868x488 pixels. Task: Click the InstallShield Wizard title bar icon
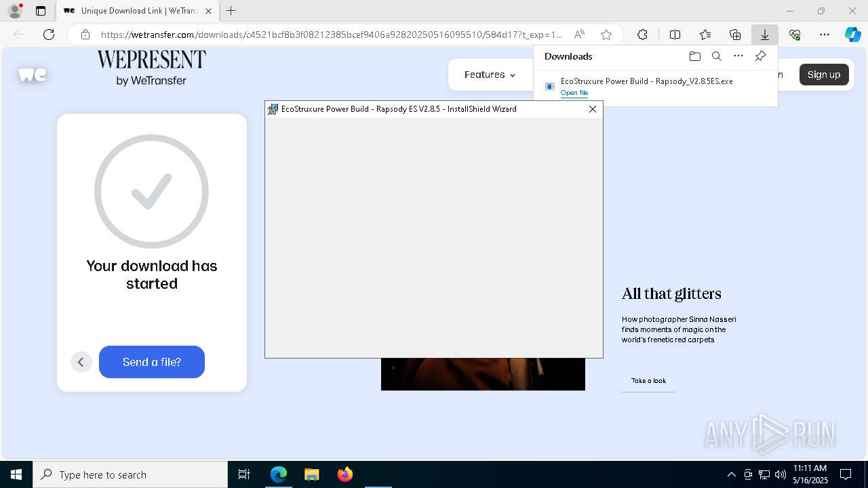[x=273, y=109]
